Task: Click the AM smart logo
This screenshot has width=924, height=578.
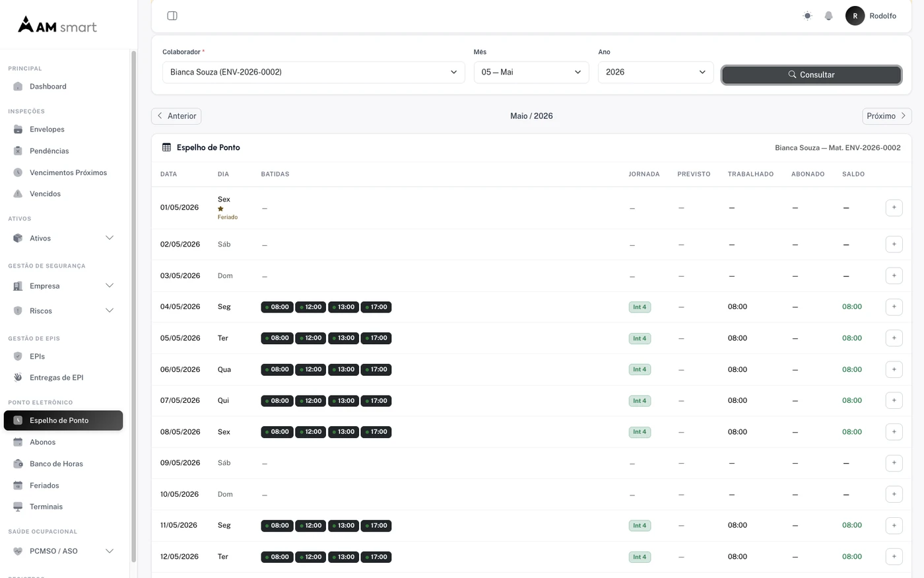Action: coord(57,25)
